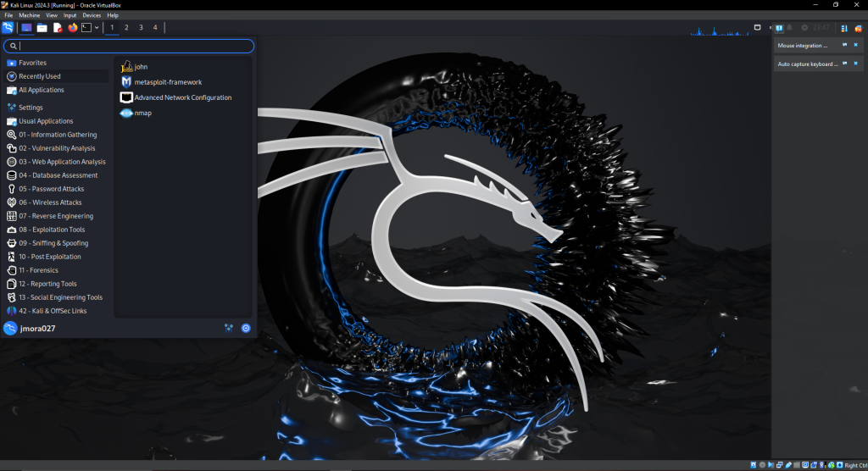The width and height of the screenshot is (868, 471).
Task: Open the VirtualBox Help menu
Action: pyautogui.click(x=113, y=15)
